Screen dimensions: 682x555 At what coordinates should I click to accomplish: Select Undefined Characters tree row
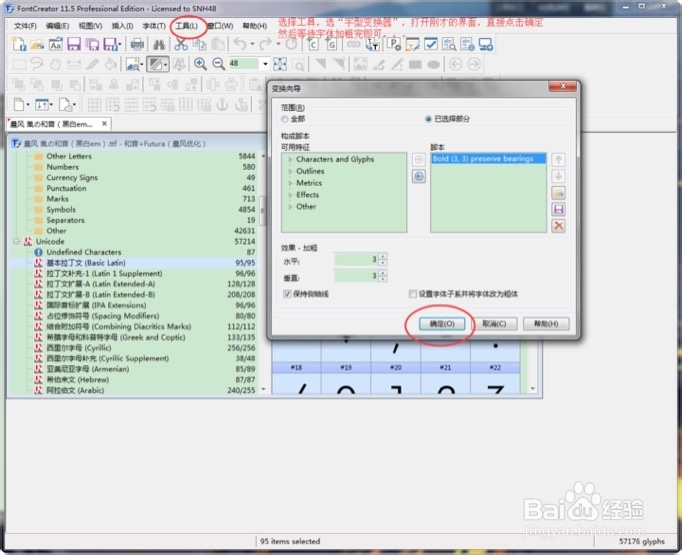134,252
